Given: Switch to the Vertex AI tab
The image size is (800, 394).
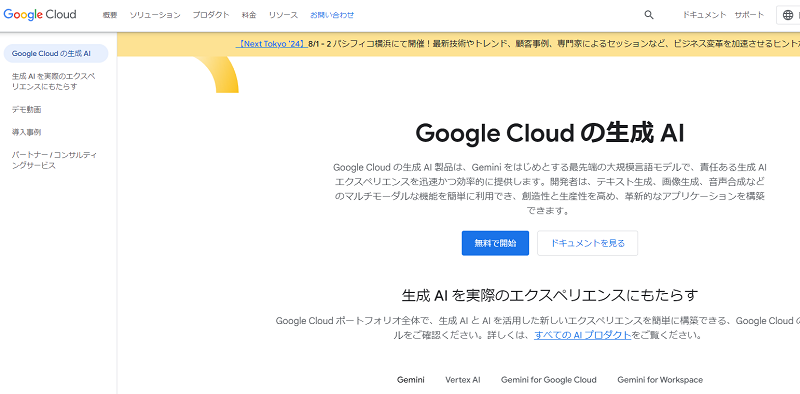Looking at the screenshot, I should [463, 380].
